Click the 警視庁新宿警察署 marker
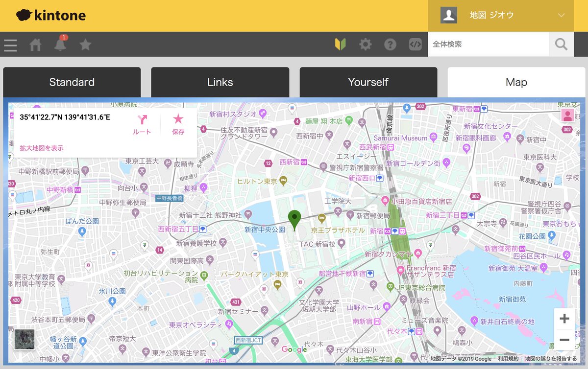588x369 pixels. click(323, 166)
